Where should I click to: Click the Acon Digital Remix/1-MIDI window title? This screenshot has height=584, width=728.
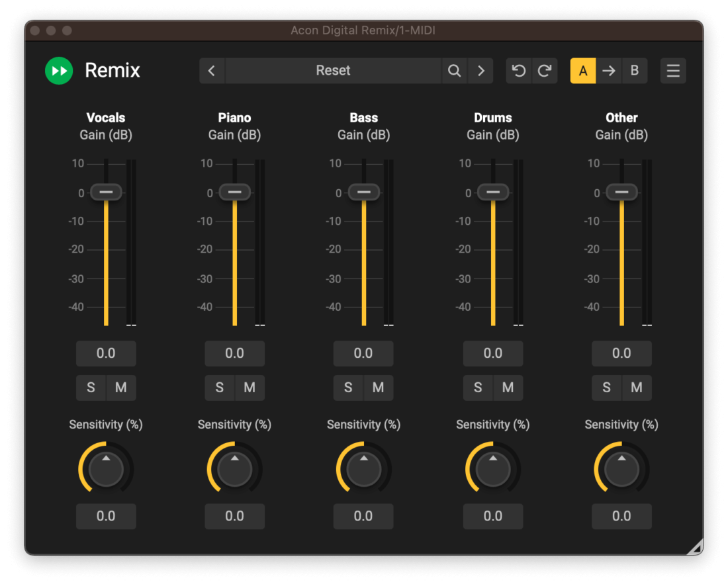(363, 30)
